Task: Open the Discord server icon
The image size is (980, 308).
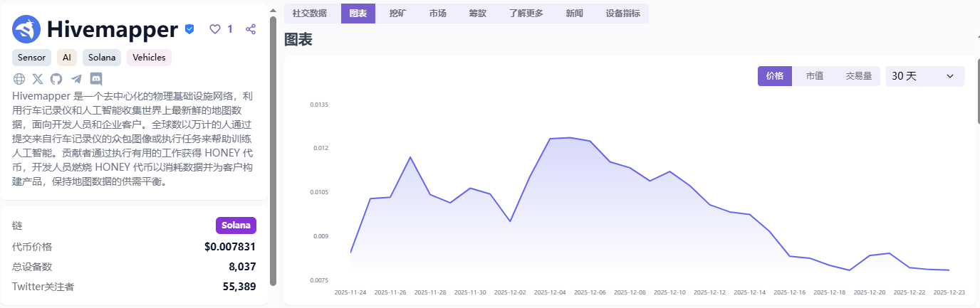Action: tap(96, 79)
